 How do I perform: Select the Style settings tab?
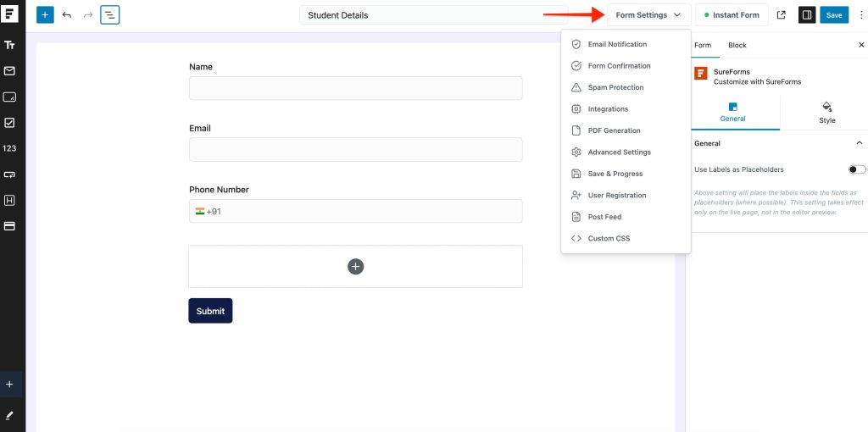(827, 113)
